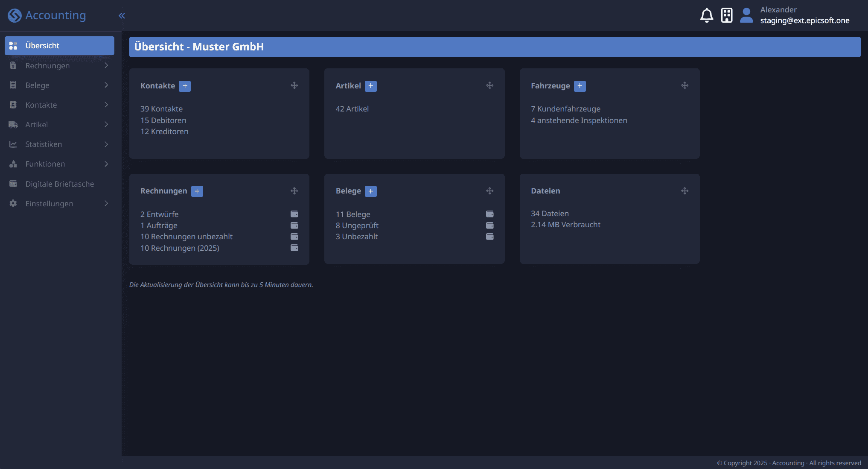This screenshot has width=868, height=469.
Task: Click the '2.14 MB Verbraucht' text
Action: pyautogui.click(x=565, y=225)
